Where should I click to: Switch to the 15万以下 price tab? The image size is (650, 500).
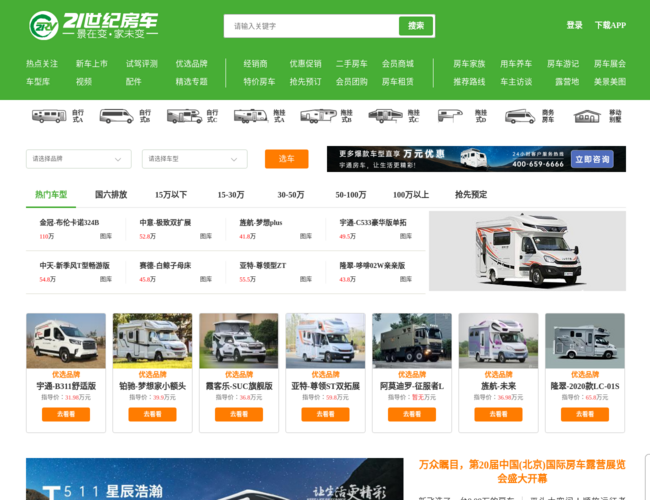(171, 194)
